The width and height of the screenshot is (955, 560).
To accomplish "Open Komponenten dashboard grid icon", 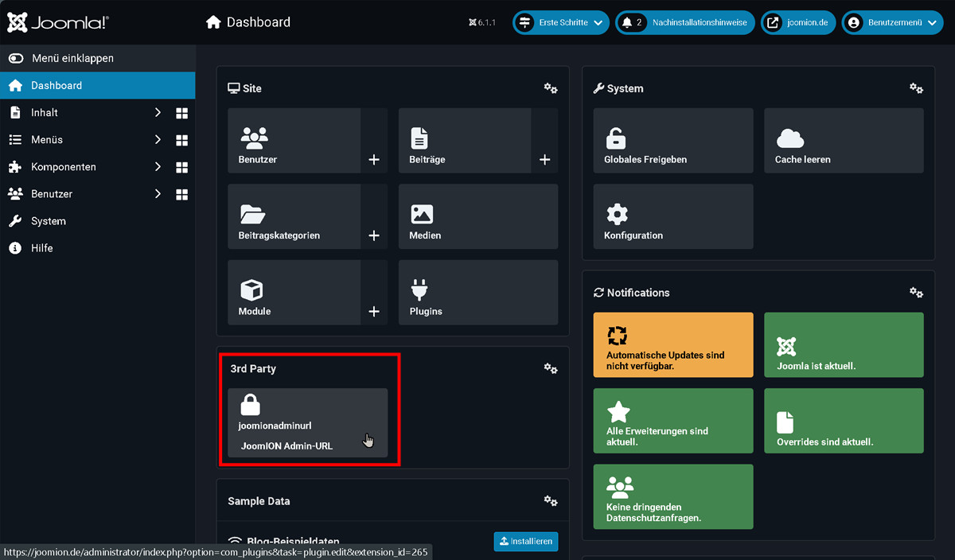I will click(181, 167).
